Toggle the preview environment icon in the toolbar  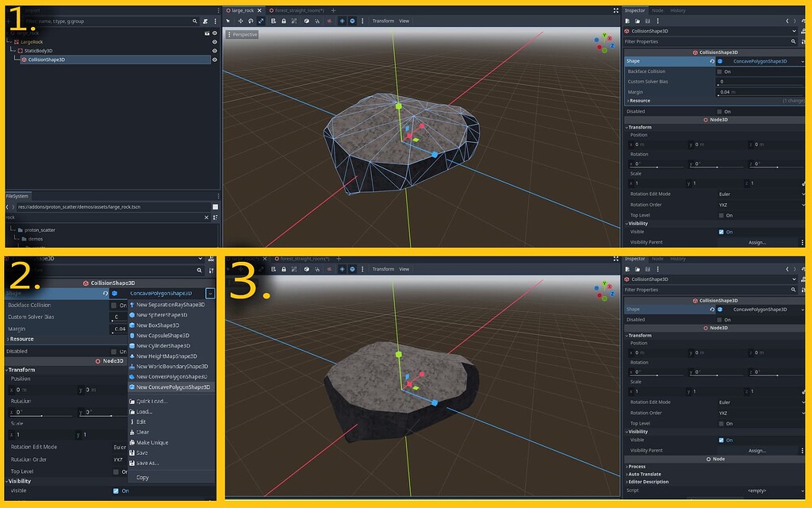353,21
